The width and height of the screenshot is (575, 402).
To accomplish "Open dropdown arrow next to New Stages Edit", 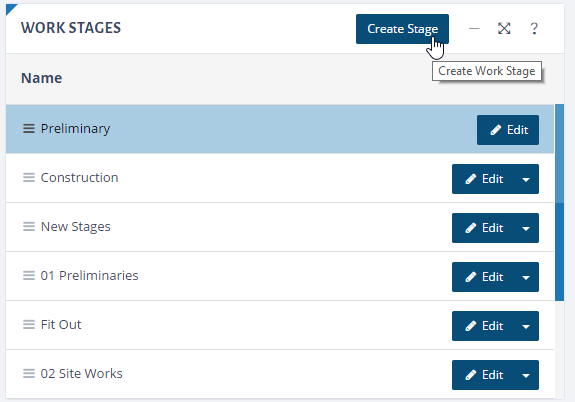I will 526,228.
